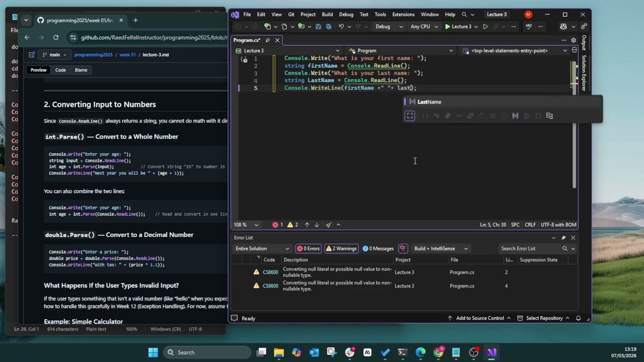The image size is (644, 362).
Task: Go to previous issue up arrow
Action: coord(307,225)
